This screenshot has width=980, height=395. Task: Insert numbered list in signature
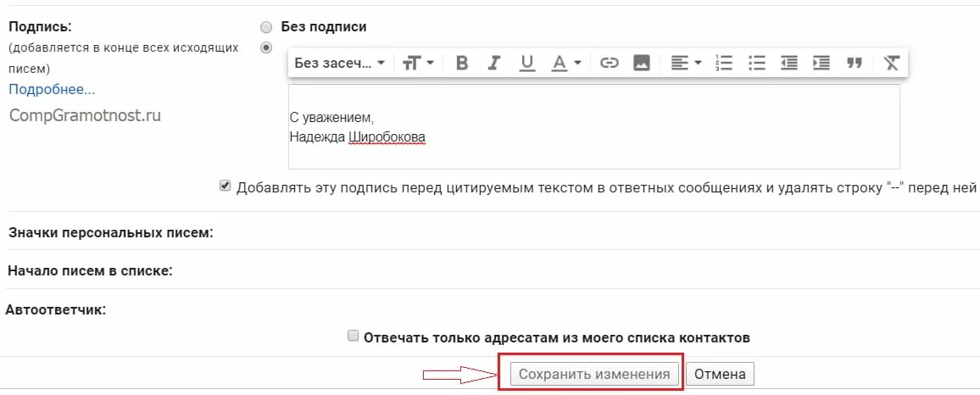[x=724, y=63]
